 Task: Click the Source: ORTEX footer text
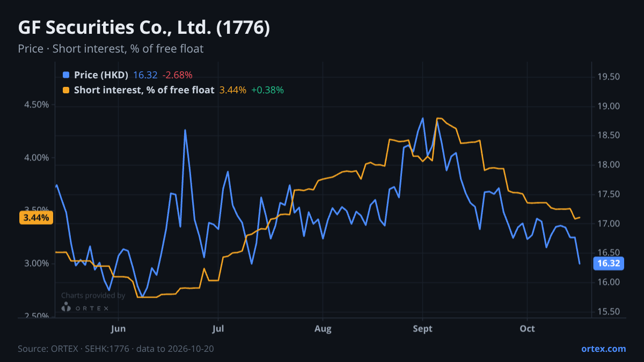(x=115, y=349)
